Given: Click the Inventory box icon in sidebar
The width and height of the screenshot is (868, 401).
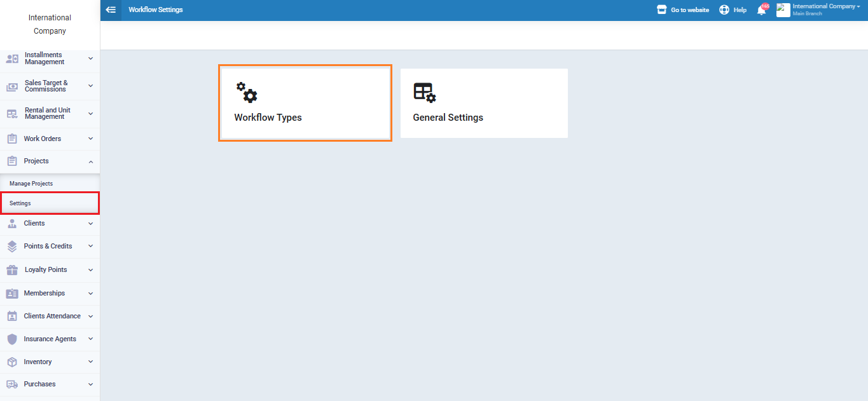Looking at the screenshot, I should 12,362.
